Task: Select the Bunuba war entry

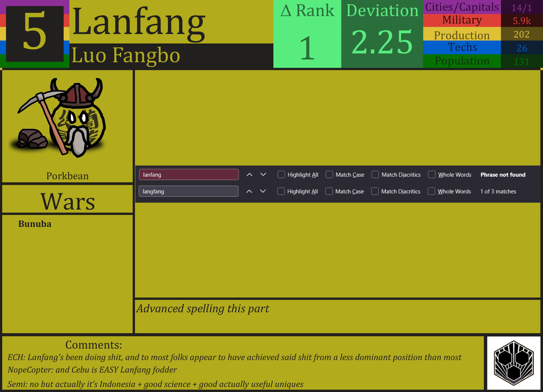Action: coord(35,224)
